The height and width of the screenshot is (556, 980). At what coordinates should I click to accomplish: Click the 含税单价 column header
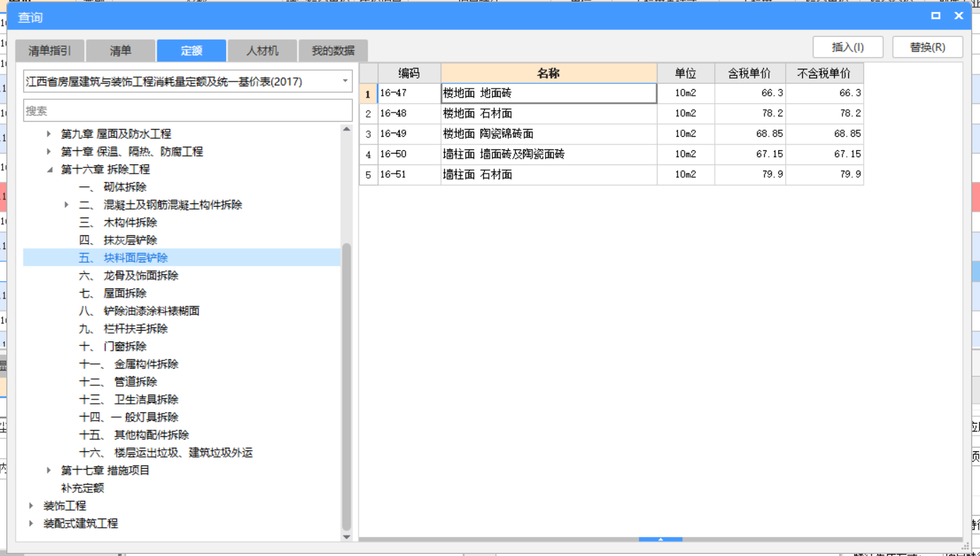click(x=750, y=73)
